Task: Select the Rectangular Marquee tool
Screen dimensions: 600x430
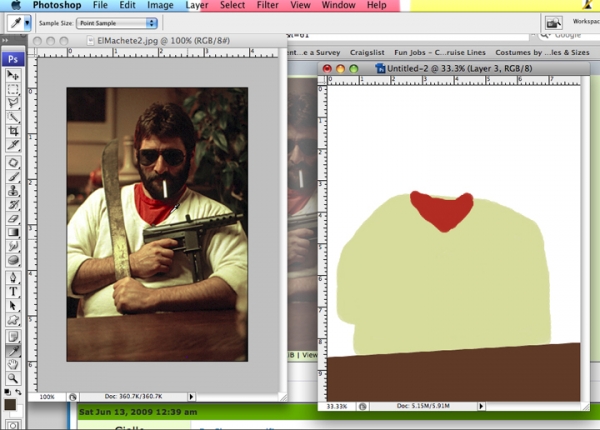Action: coord(13,89)
